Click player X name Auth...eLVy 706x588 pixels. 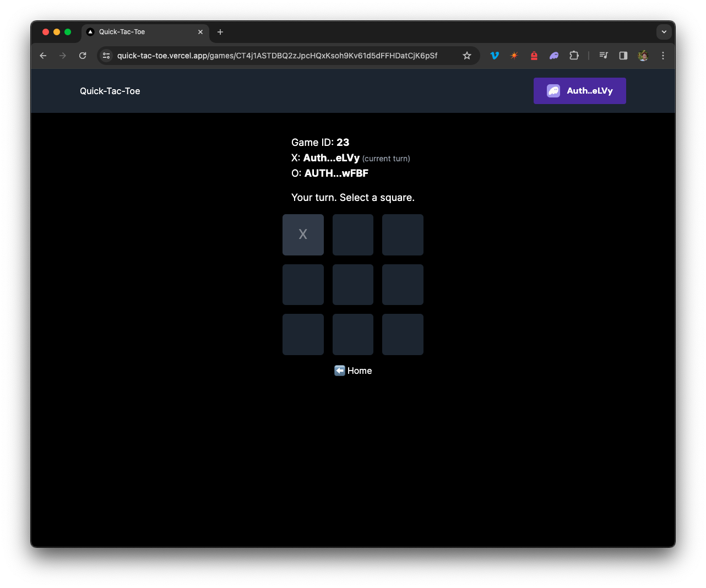[332, 157]
